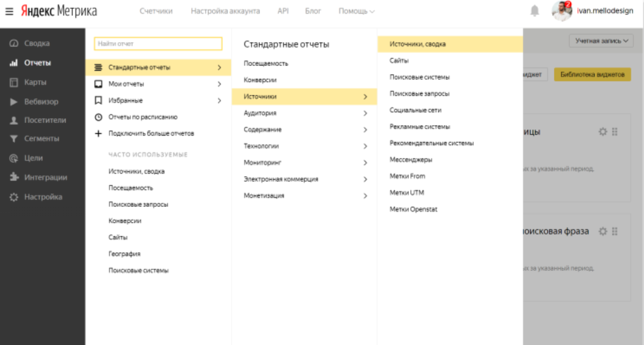Select Источники, сводка in the submenu

point(450,44)
